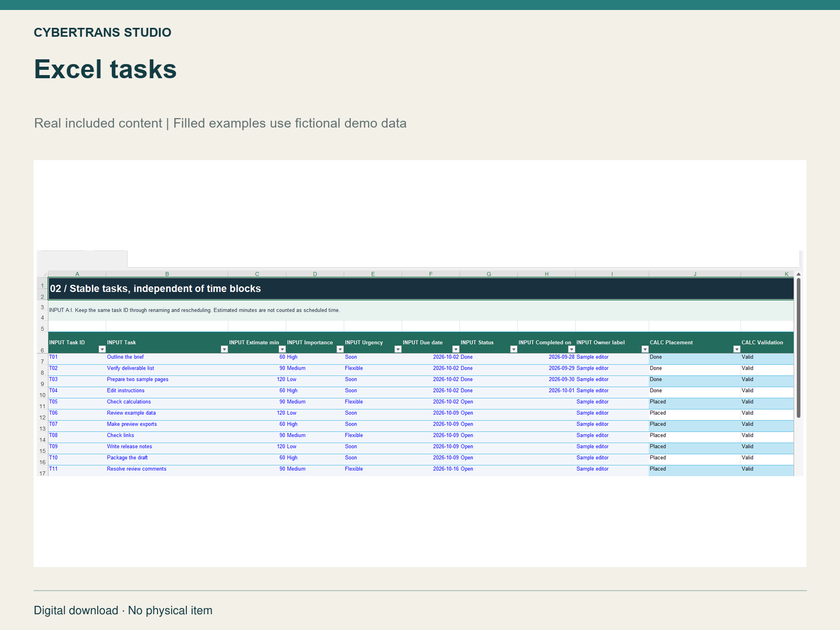
Task: Open the INPUT Owner label filter dropdown
Action: click(x=645, y=350)
